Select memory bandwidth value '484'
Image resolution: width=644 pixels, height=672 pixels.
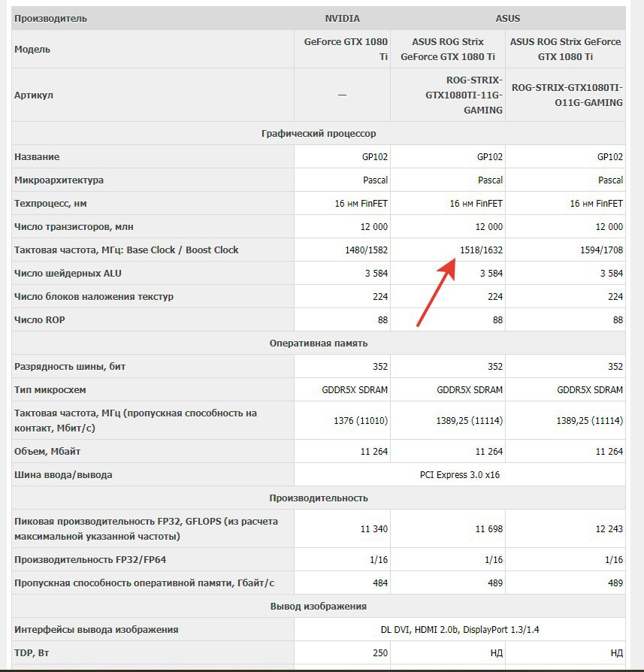point(380,583)
